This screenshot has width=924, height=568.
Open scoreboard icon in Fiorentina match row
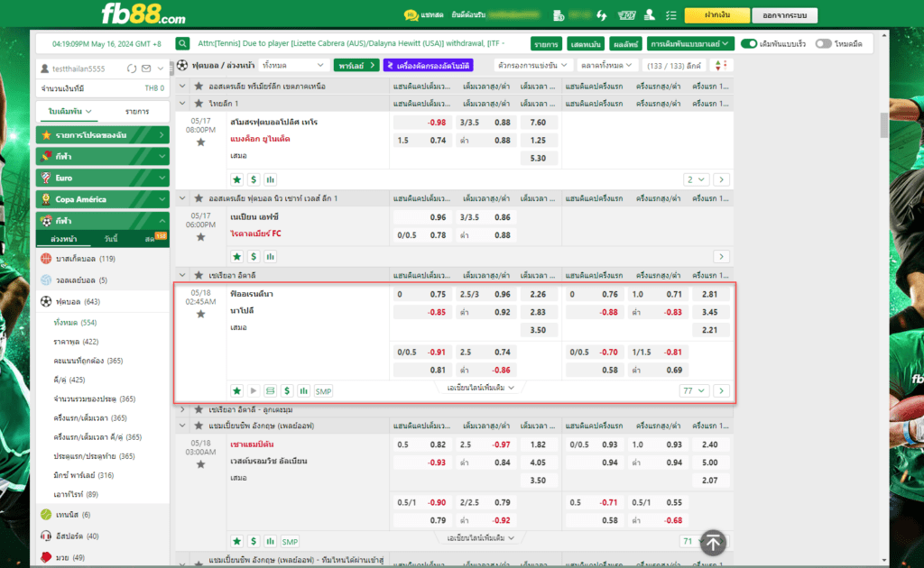(x=270, y=390)
